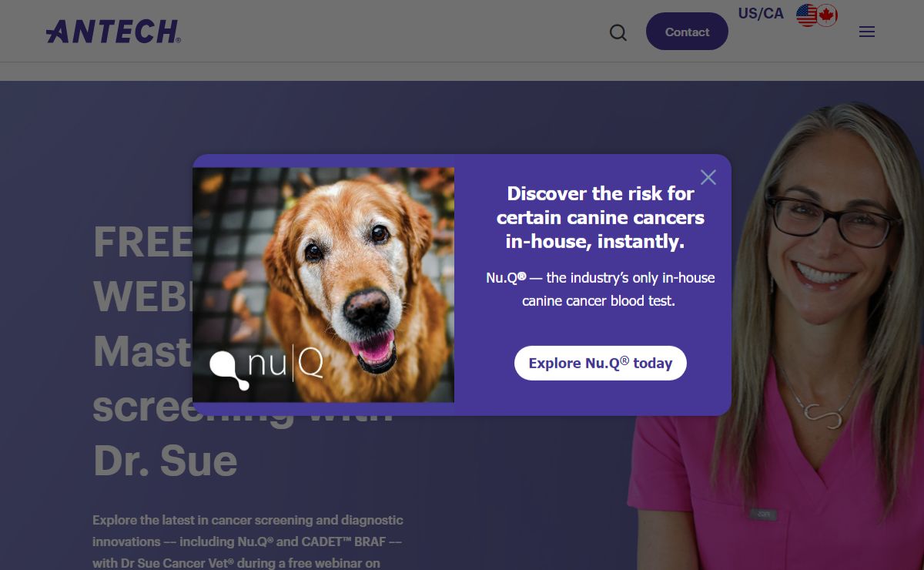
Task: Click the Nu.Q in-house blood test description
Action: (601, 289)
